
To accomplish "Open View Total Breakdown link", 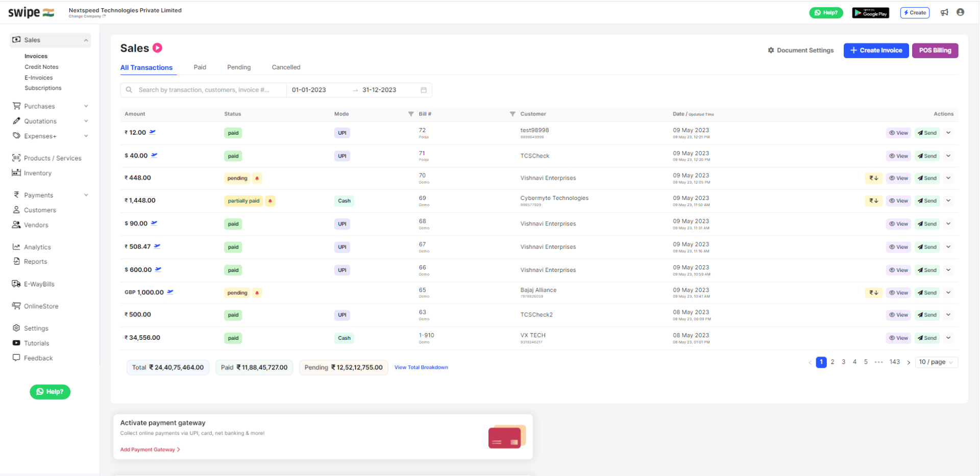I will tap(421, 367).
